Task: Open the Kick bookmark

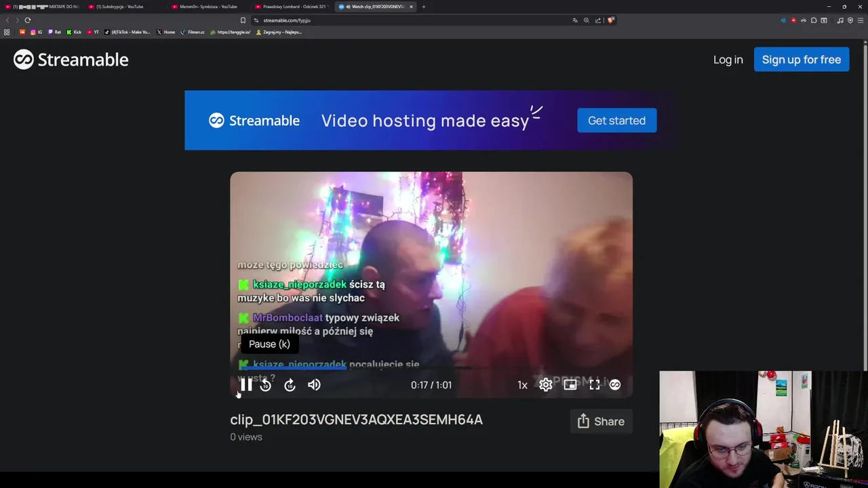Action: point(74,32)
